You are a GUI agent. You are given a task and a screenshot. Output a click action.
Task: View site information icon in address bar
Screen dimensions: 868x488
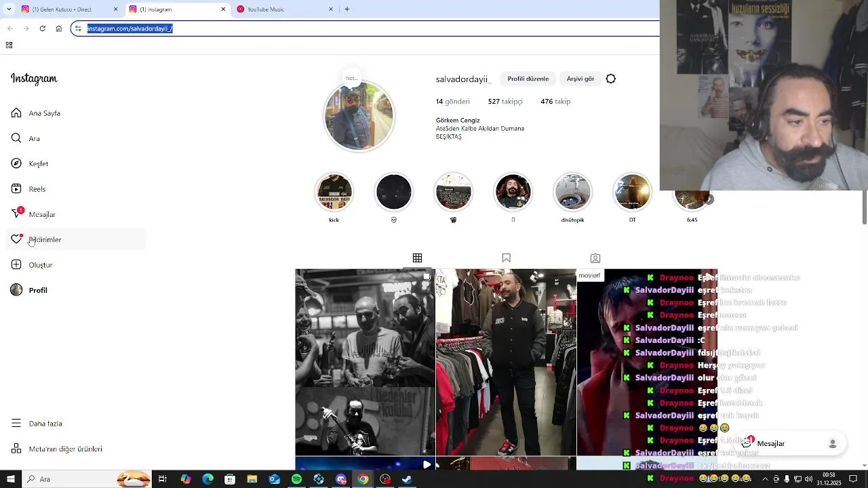pyautogui.click(x=79, y=28)
